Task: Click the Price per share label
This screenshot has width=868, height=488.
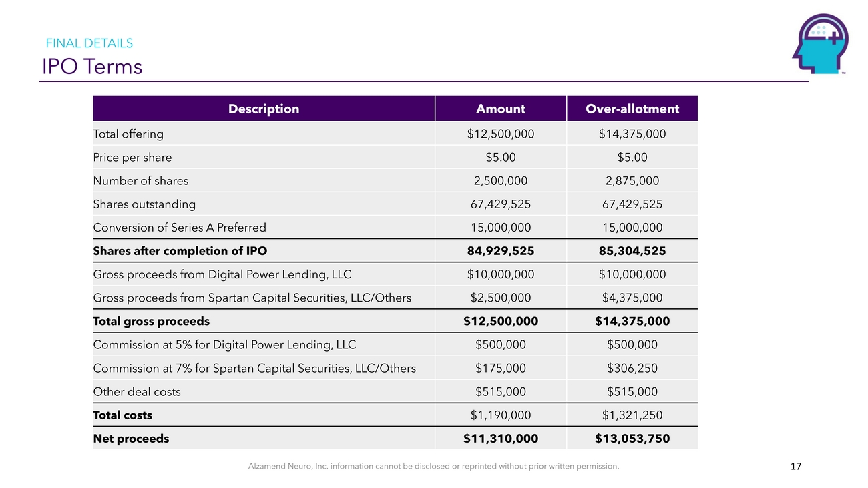Action: click(132, 158)
